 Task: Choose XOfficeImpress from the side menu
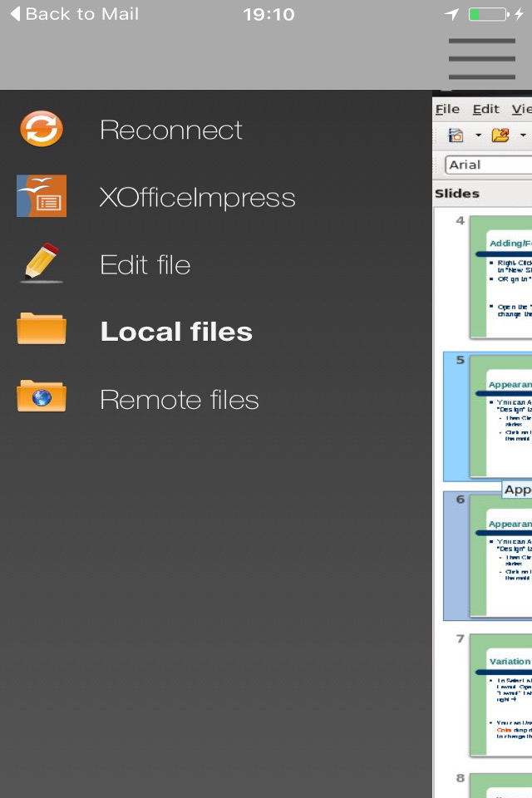198,197
